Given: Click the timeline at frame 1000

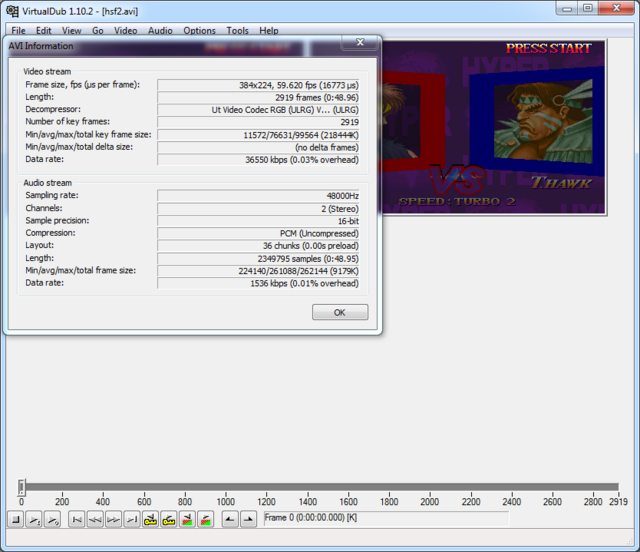Looking at the screenshot, I should pyautogui.click(x=225, y=487).
